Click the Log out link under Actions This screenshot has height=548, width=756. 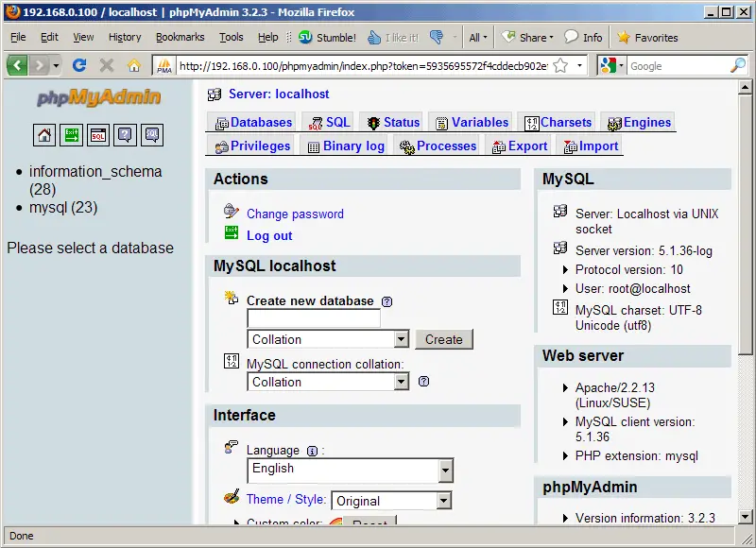coord(269,235)
